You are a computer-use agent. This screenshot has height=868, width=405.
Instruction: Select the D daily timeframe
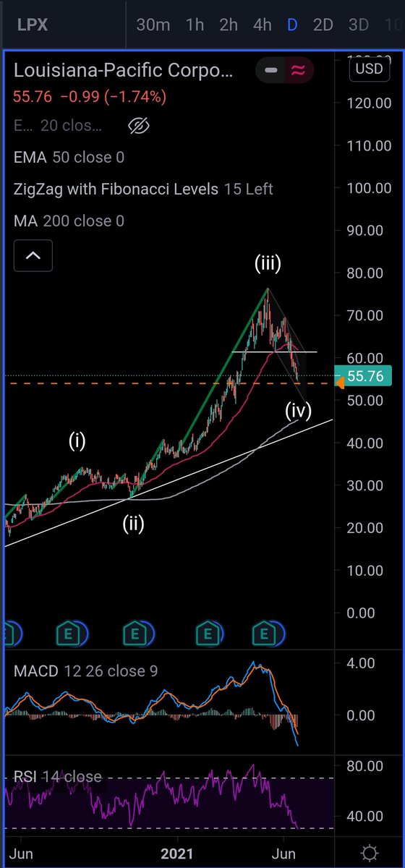[x=292, y=25]
